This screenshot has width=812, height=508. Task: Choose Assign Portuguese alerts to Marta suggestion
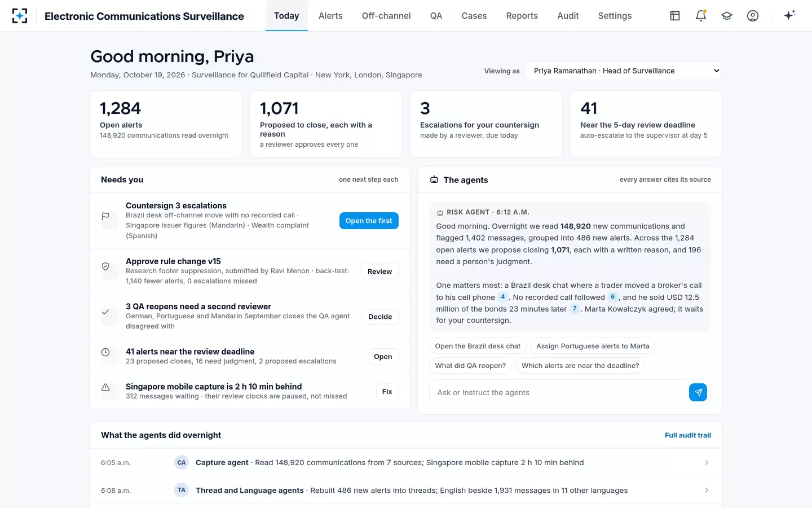point(593,346)
